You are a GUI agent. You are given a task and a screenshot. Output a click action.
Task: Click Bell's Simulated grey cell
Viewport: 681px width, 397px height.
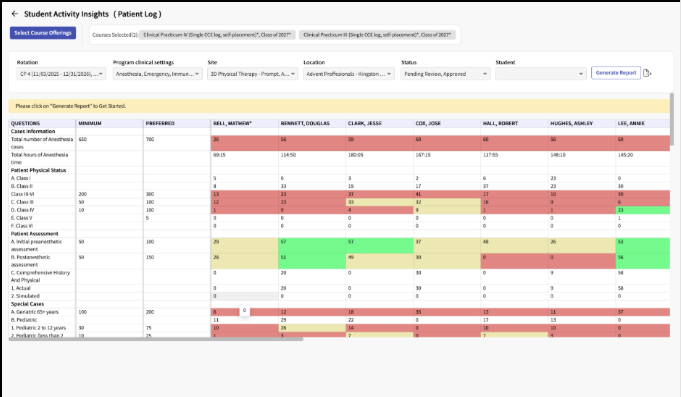pos(245,296)
